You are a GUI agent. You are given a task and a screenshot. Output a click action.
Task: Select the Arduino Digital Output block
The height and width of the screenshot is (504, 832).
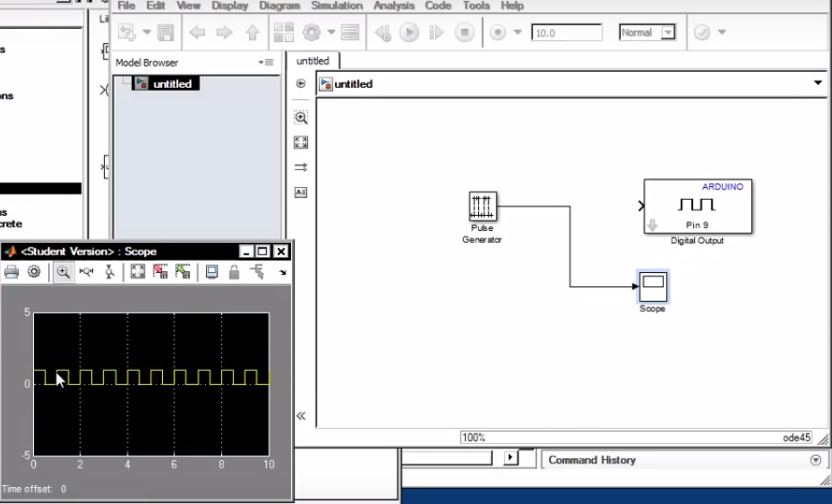click(x=698, y=206)
